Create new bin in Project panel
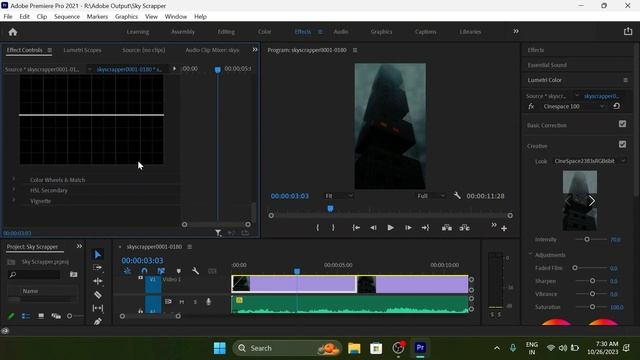 (73, 275)
